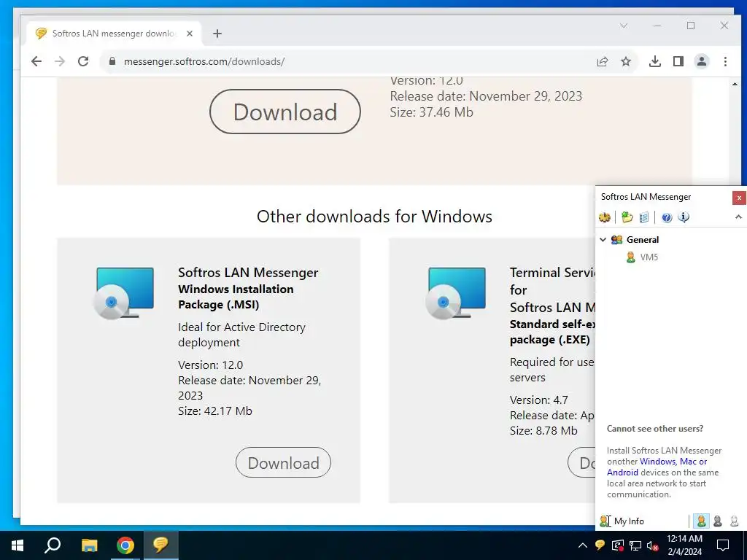Screen dimensions: 747x560
Task: Open the Windows Start menu
Action: [x=18, y=545]
